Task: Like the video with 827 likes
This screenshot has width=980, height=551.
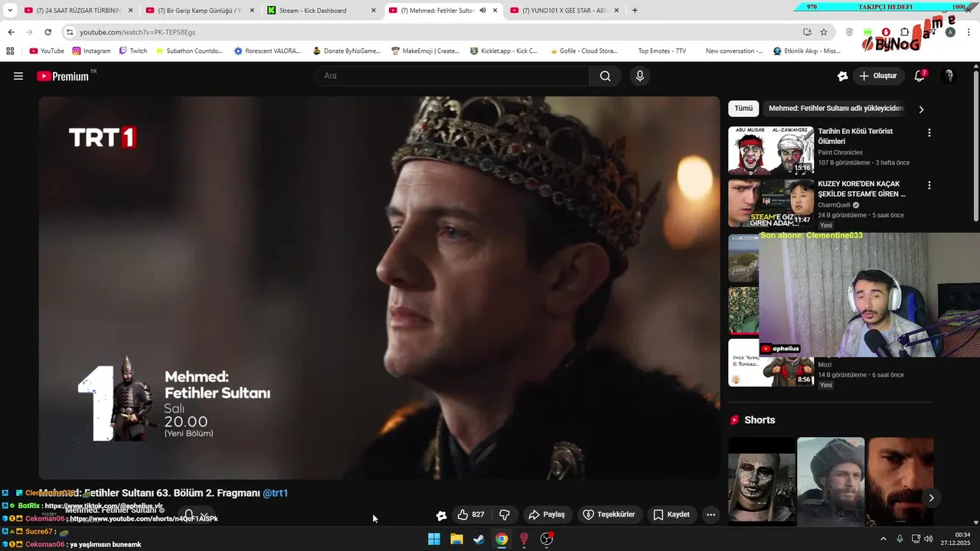Action: coord(471,514)
